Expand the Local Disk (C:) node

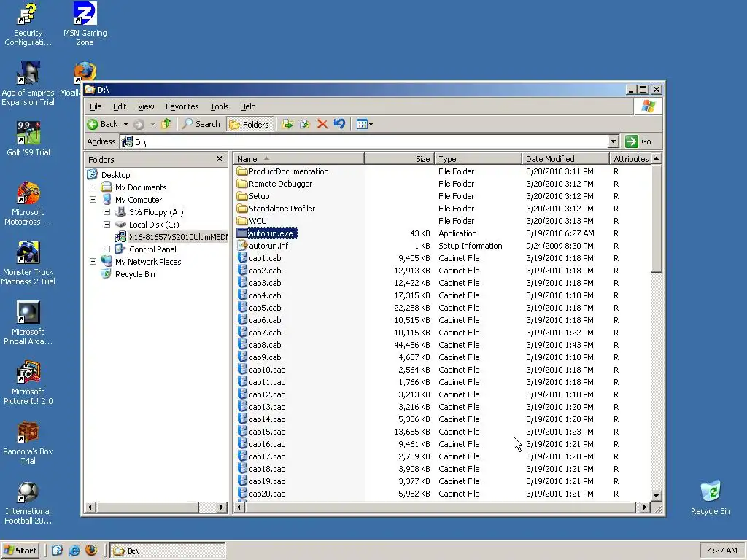tap(107, 225)
